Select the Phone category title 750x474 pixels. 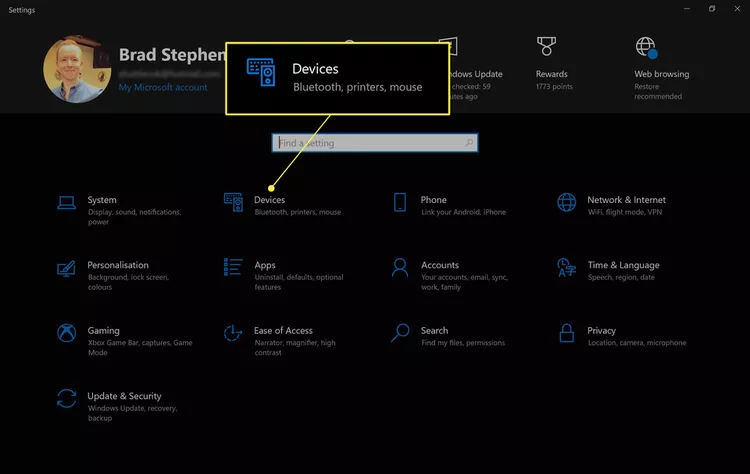point(433,200)
